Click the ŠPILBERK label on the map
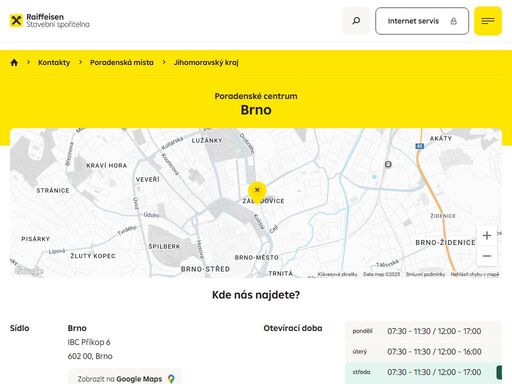 (x=164, y=246)
